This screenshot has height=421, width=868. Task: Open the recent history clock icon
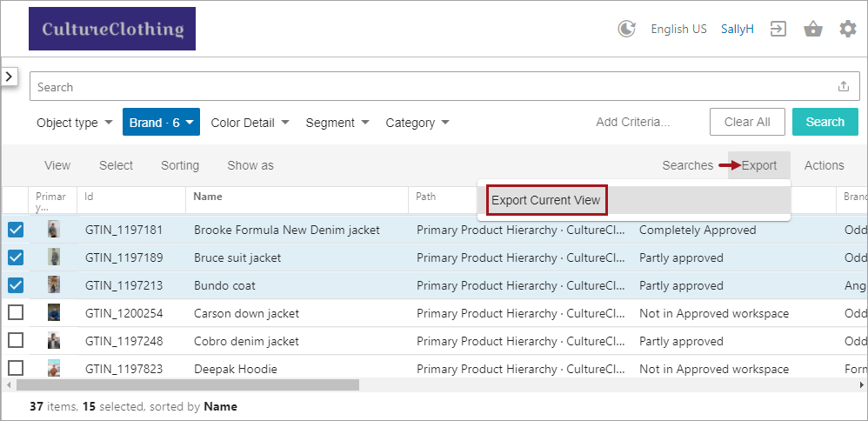tap(626, 29)
